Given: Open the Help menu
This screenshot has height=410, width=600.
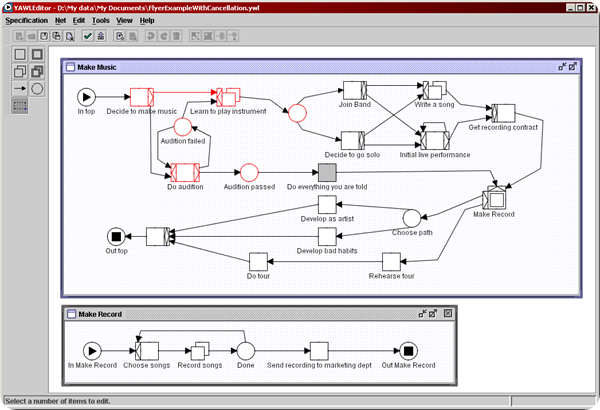Looking at the screenshot, I should [147, 21].
